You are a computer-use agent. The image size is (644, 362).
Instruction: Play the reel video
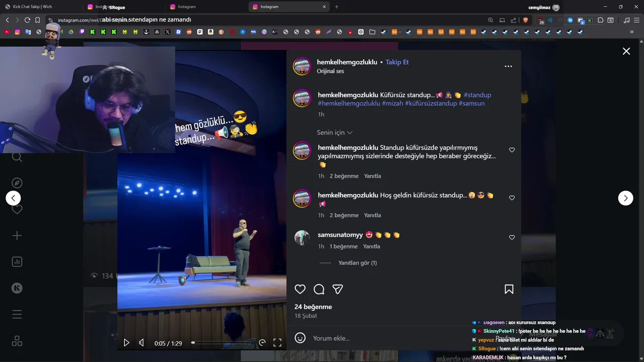126,343
